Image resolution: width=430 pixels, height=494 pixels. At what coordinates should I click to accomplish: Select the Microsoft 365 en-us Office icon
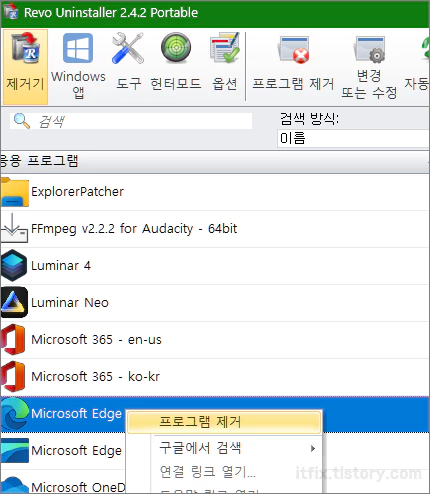pos(13,339)
